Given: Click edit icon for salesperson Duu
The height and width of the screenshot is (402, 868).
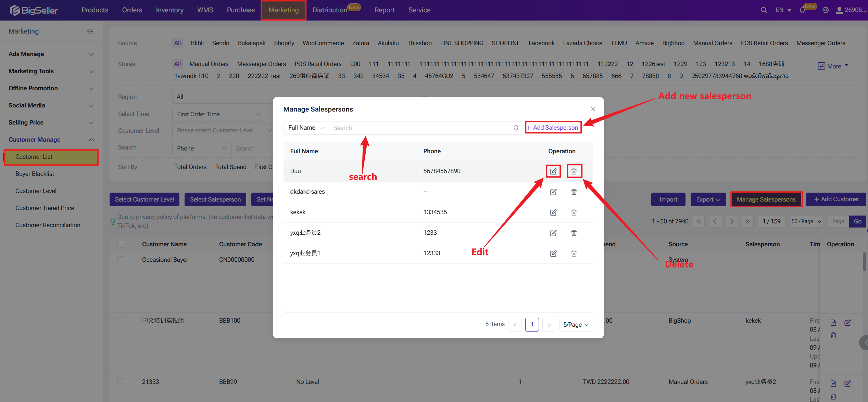Looking at the screenshot, I should [x=553, y=171].
